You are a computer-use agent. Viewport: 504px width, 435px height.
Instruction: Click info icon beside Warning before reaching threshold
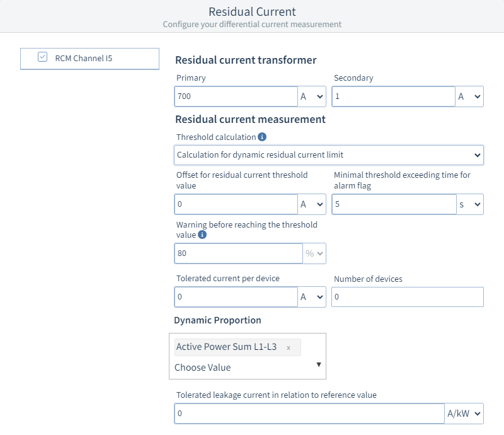click(202, 235)
